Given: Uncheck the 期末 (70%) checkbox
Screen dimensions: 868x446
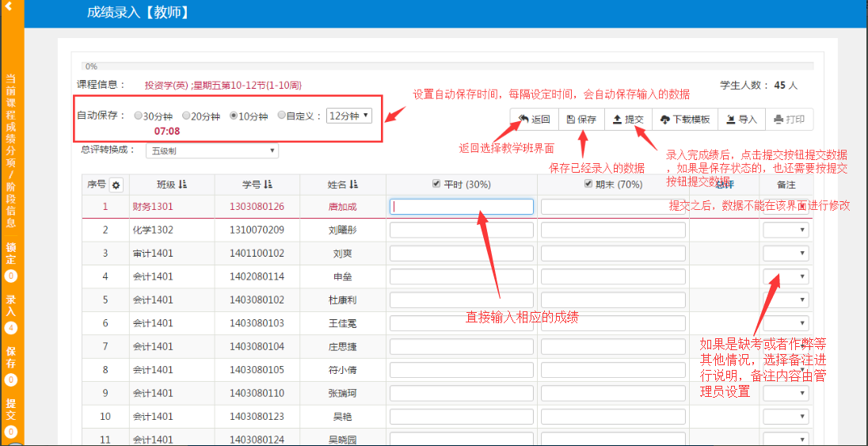Looking at the screenshot, I should pos(588,185).
